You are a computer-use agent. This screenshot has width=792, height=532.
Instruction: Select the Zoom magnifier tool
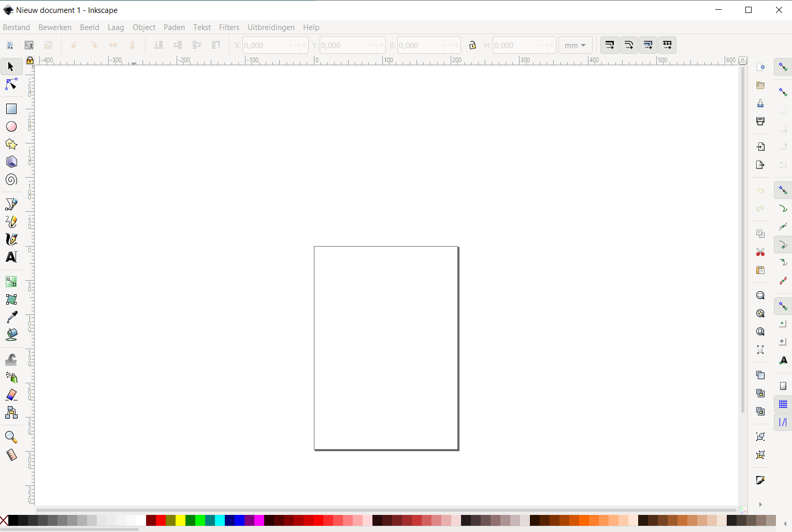(x=11, y=438)
